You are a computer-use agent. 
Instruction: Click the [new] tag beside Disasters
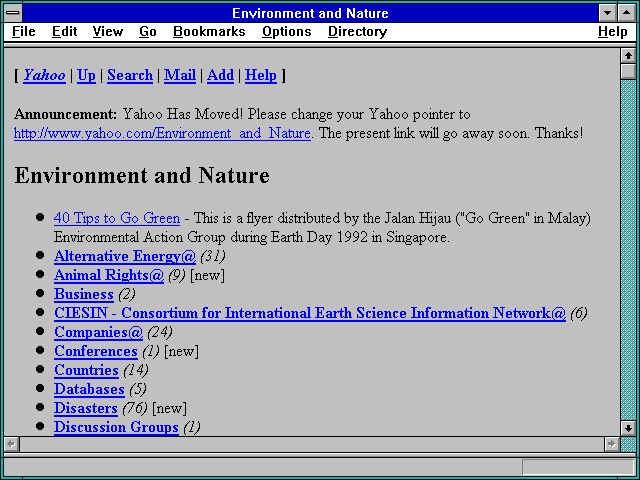169,408
